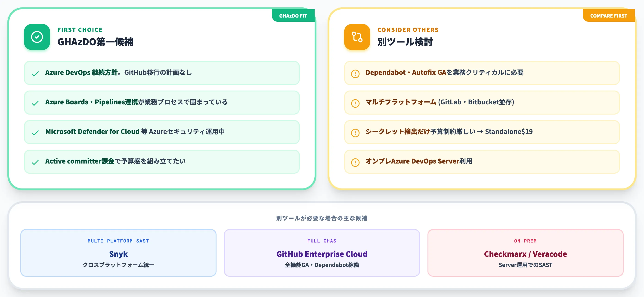Image resolution: width=644 pixels, height=297 pixels.
Task: Click the green circled-check icon beside GHAzDO第一候補
Action: [37, 37]
